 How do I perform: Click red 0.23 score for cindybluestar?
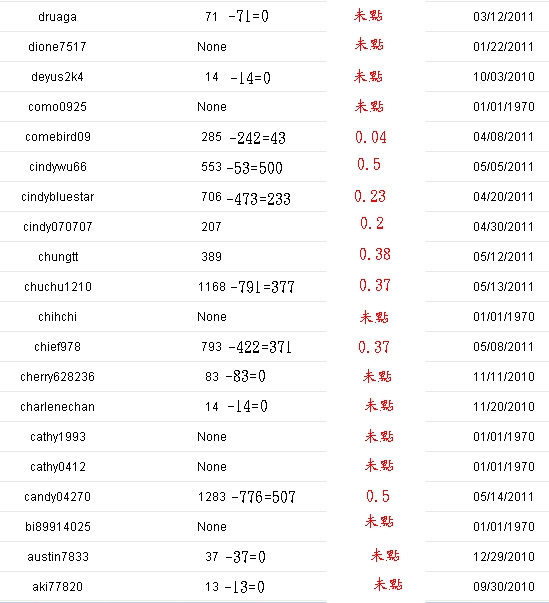370,196
